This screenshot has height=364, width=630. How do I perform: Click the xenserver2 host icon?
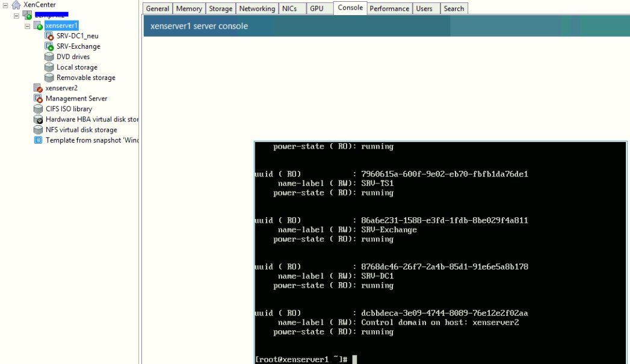pos(38,88)
